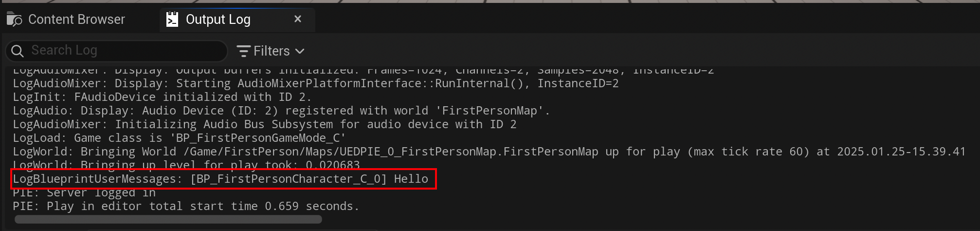Click the 'PIE: Server logged in' line
The width and height of the screenshot is (980, 231).
pos(84,193)
